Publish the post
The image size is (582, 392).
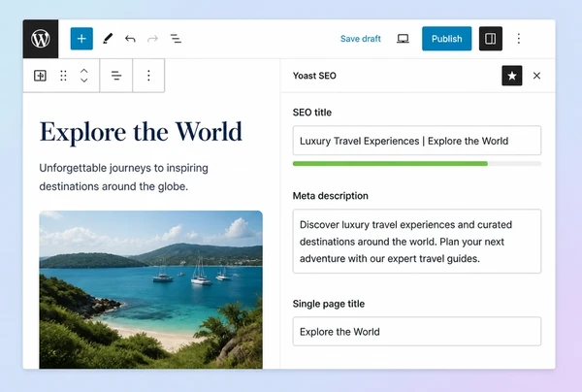click(x=446, y=39)
